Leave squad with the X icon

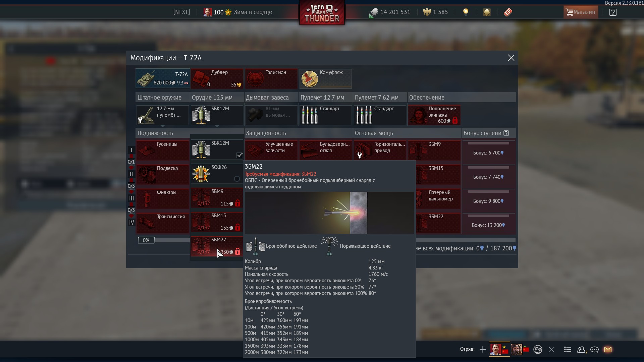click(551, 350)
